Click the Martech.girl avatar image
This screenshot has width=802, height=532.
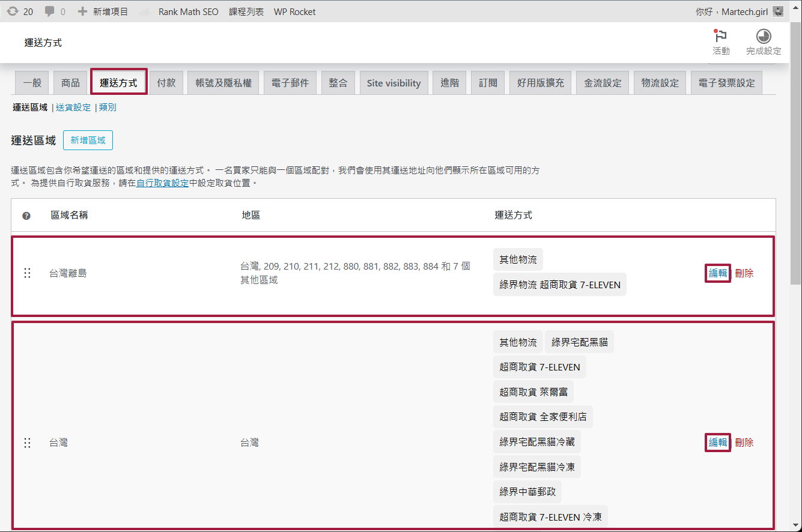coord(778,11)
